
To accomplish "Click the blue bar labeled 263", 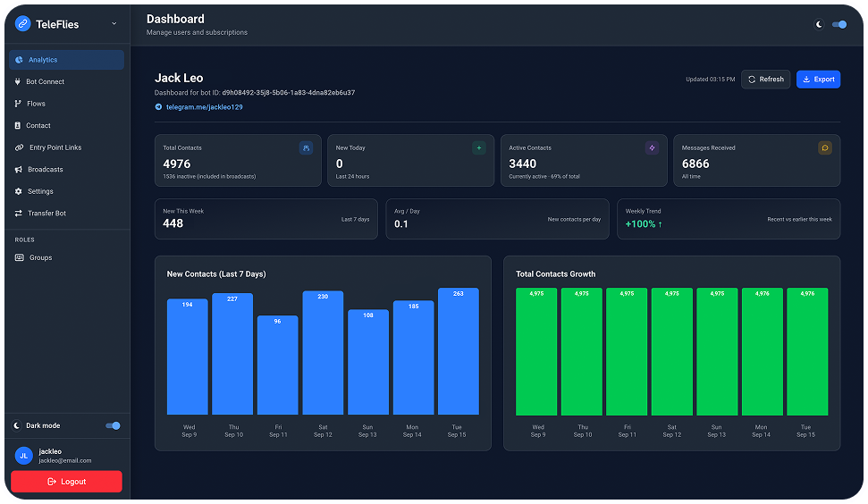I will point(459,351).
